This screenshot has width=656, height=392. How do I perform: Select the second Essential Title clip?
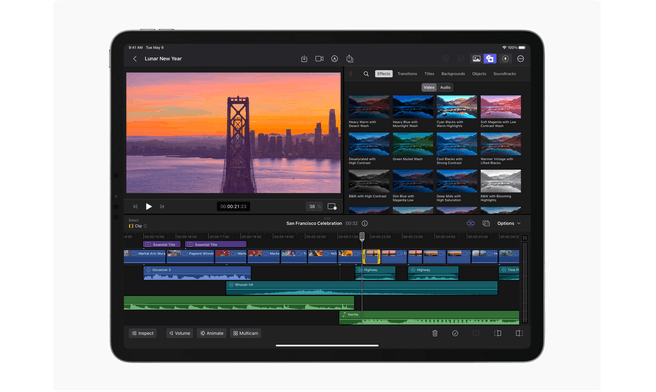(215, 244)
